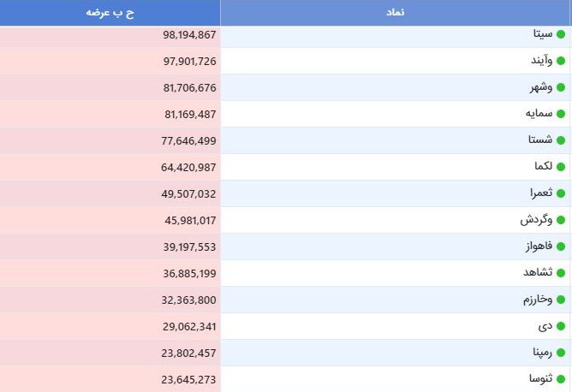572x392 pixels.
Task: Select the value 23,645,273
Action: coord(188,380)
